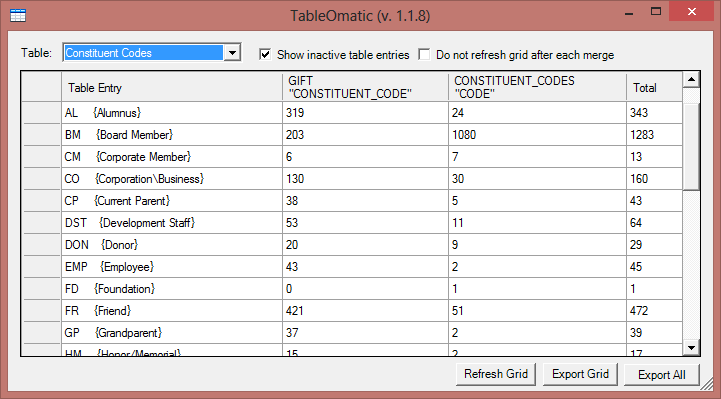Select the GP {Grandparent} entry

point(172,333)
